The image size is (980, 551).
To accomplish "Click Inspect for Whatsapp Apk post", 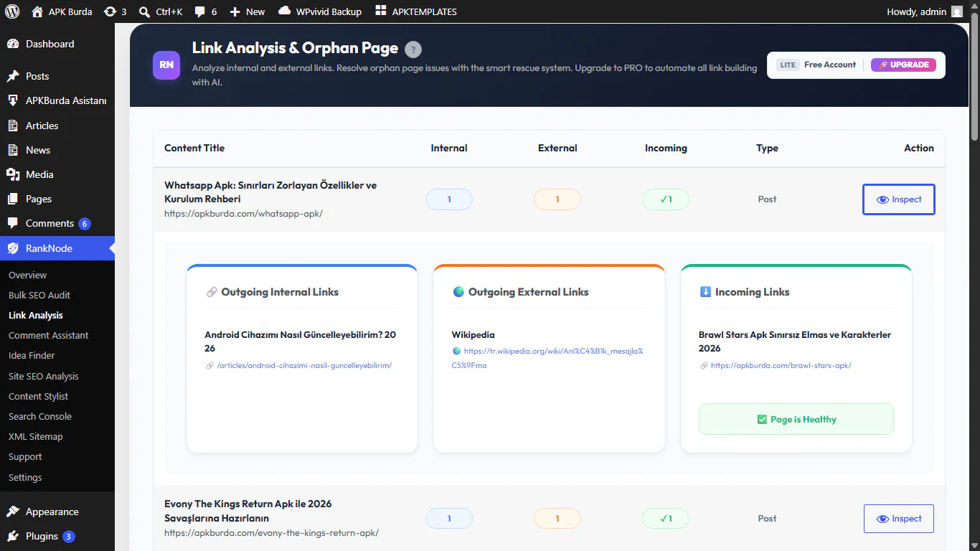I will click(x=898, y=199).
